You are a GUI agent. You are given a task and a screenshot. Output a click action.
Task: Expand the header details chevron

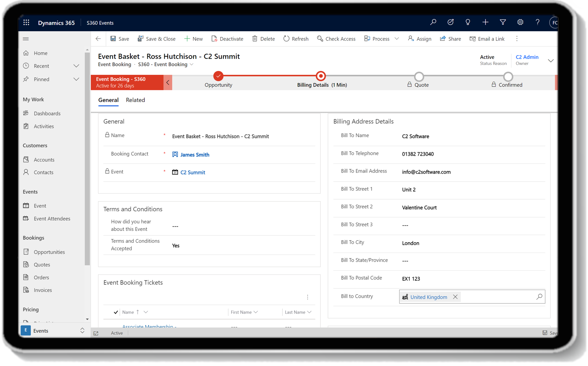[551, 61]
